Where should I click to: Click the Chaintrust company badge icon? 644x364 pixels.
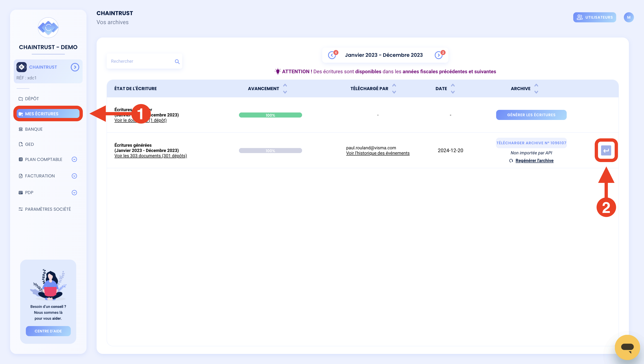point(21,67)
